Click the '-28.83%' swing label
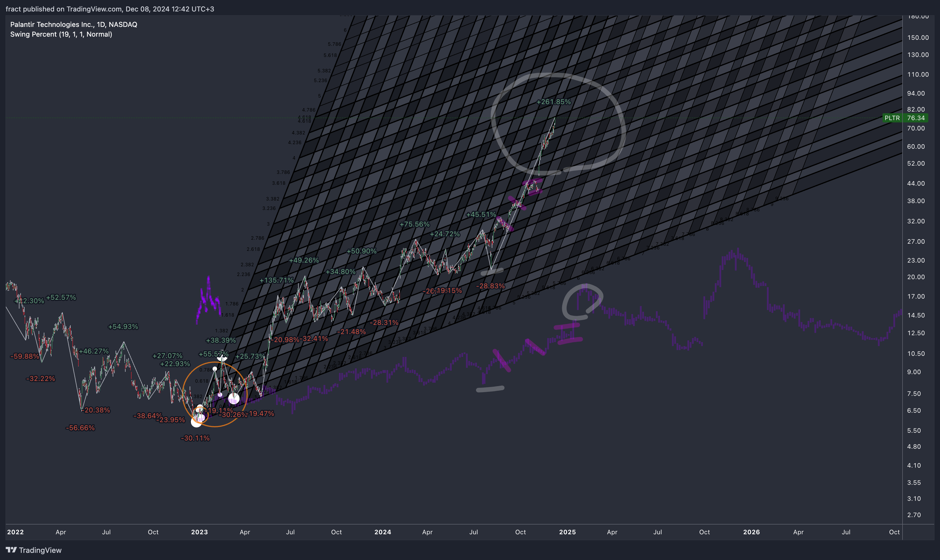 click(490, 286)
